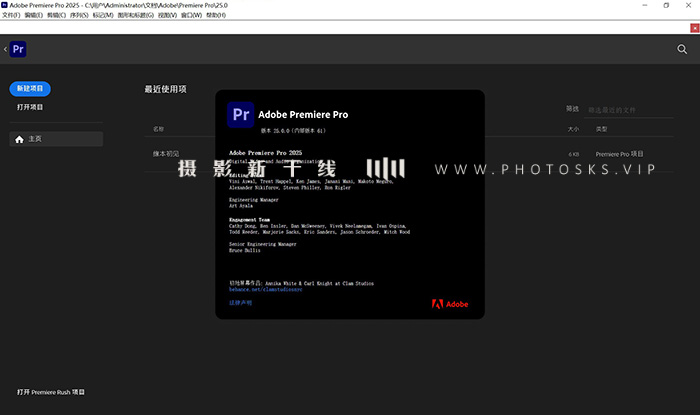Sort recent items by the 大小 column
The height and width of the screenshot is (415, 700).
point(573,129)
